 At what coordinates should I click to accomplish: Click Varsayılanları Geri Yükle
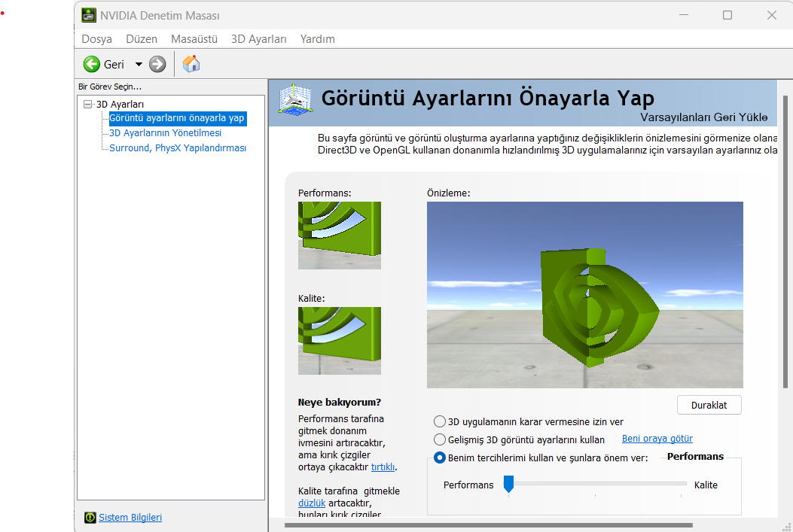pyautogui.click(x=704, y=117)
